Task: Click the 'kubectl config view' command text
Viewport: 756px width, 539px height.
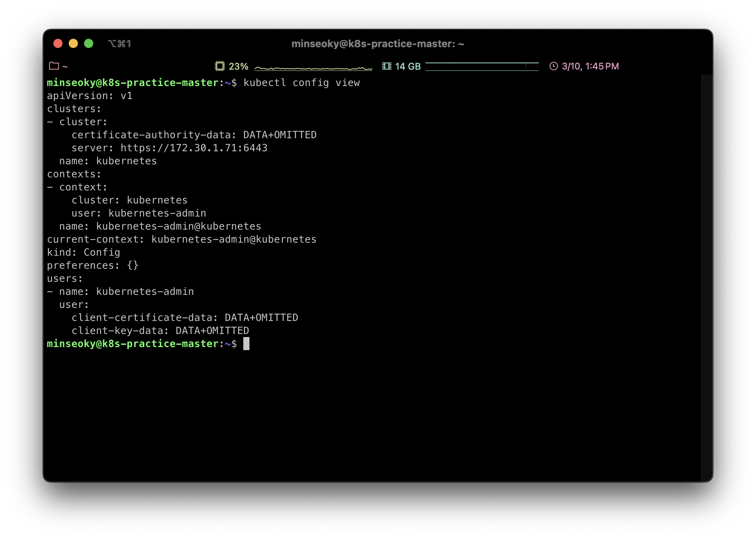Action: [302, 83]
